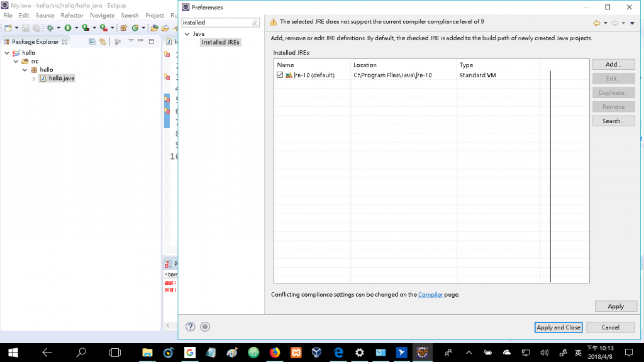Collapse the Java node in Preferences tree
Screen dimensions: 644x362
click(187, 34)
